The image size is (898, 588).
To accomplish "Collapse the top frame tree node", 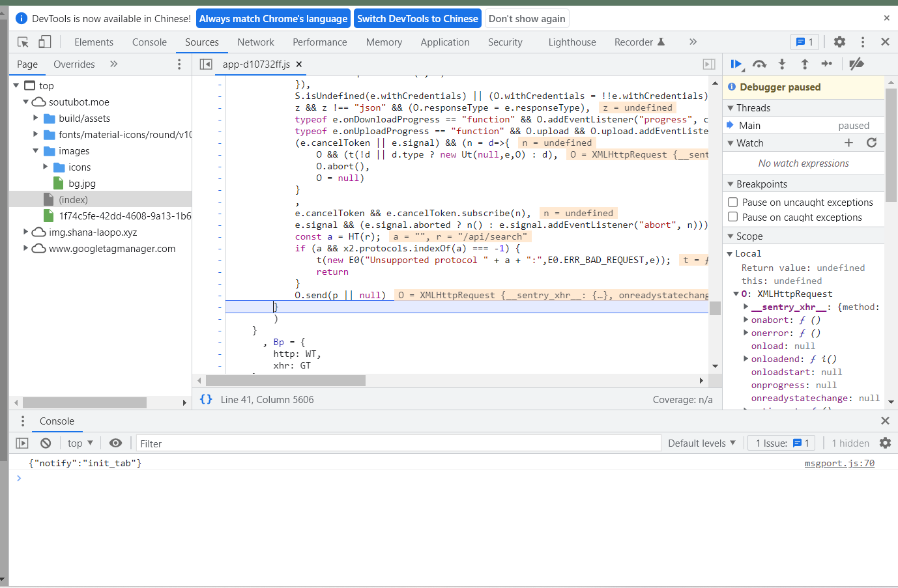I will 16,86.
